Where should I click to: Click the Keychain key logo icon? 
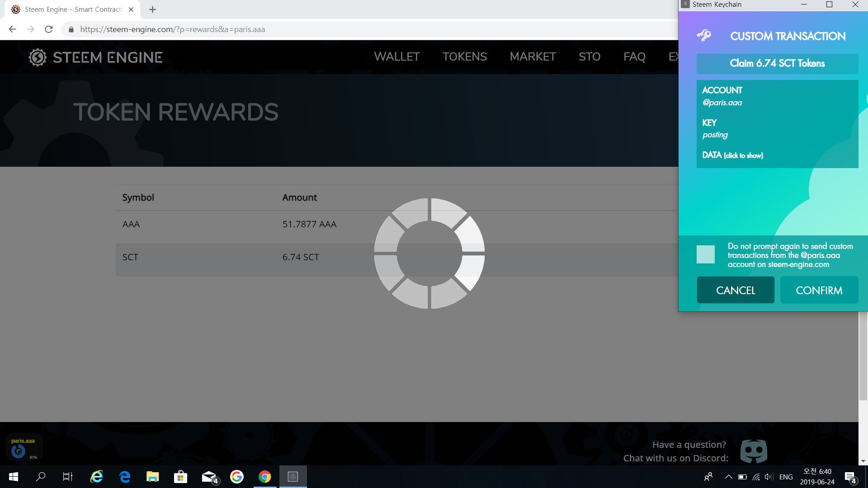tap(704, 35)
